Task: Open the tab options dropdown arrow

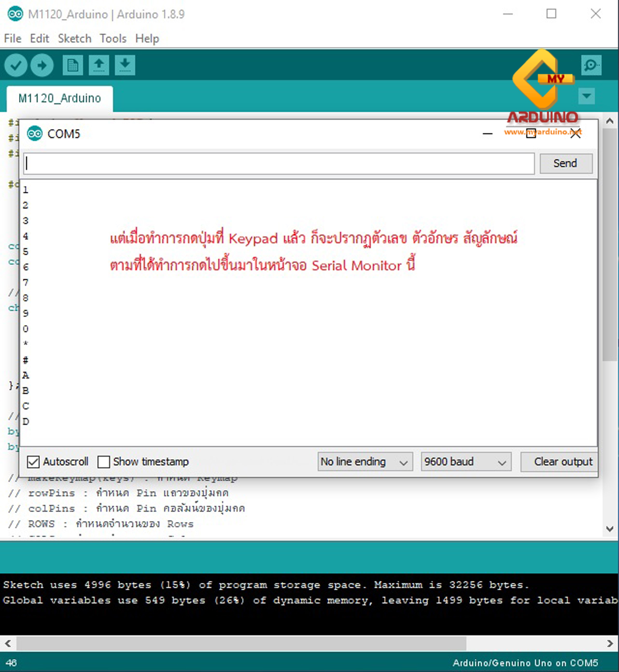Action: pos(586,97)
